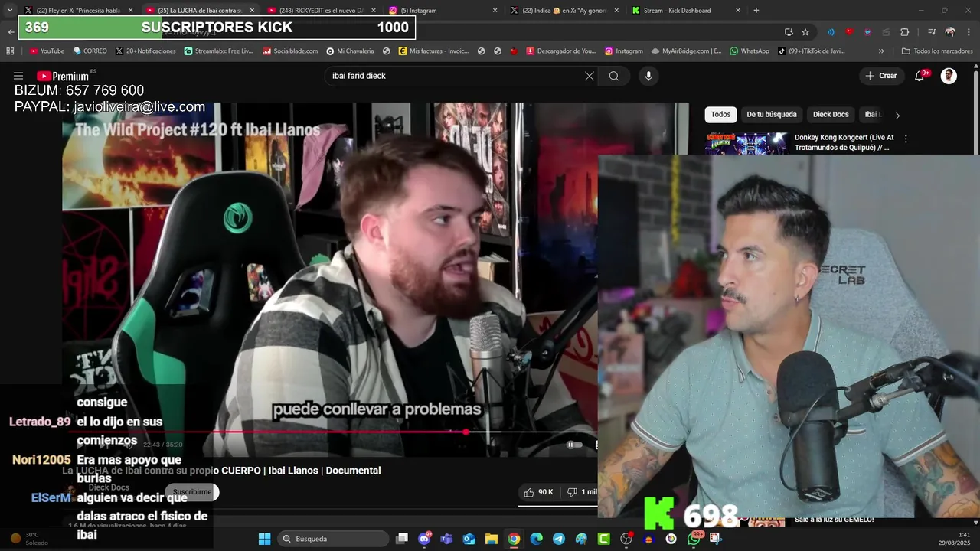Click the Suscribirme button
The image size is (980, 551).
point(192,492)
